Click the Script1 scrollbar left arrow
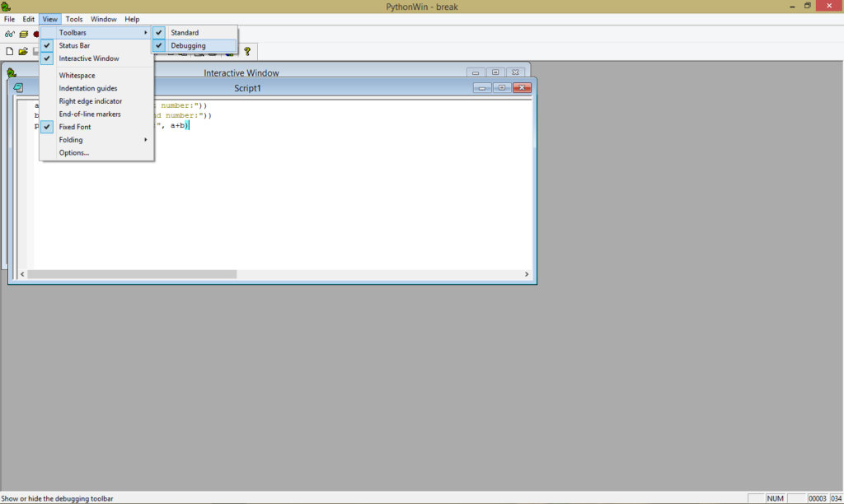Viewport: 844px width, 504px height. pos(22,274)
